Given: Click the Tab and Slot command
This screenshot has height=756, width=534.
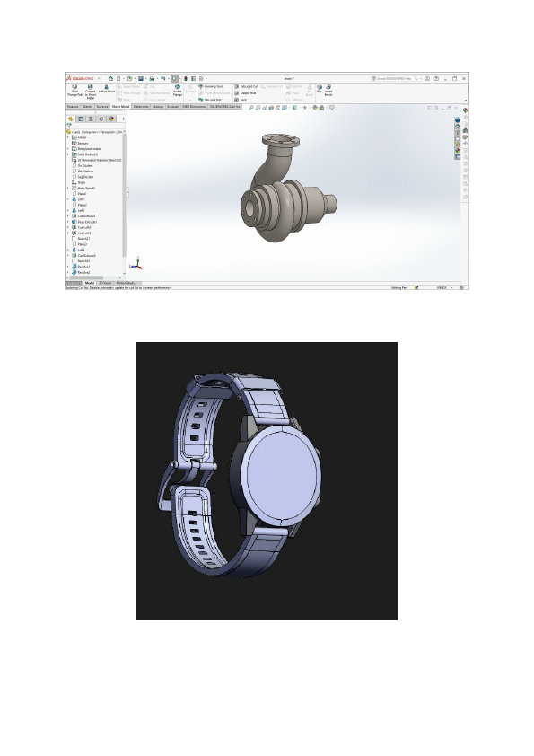Looking at the screenshot, I should coord(210,100).
